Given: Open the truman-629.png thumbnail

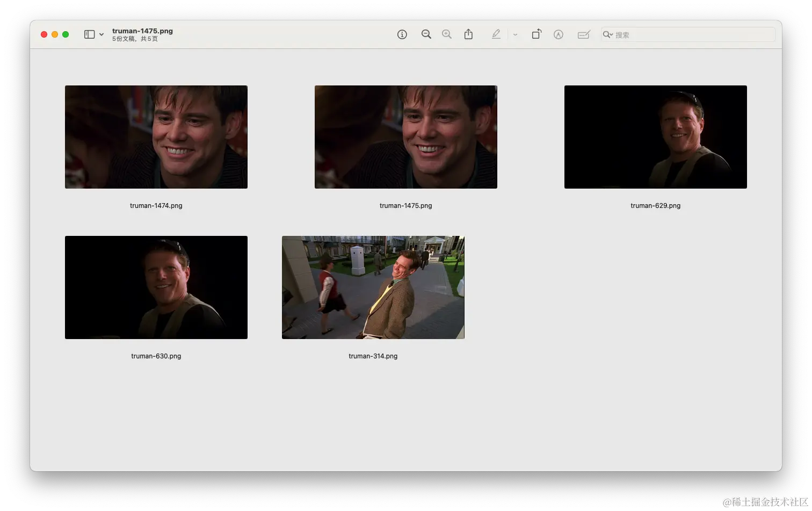Looking at the screenshot, I should pos(655,137).
